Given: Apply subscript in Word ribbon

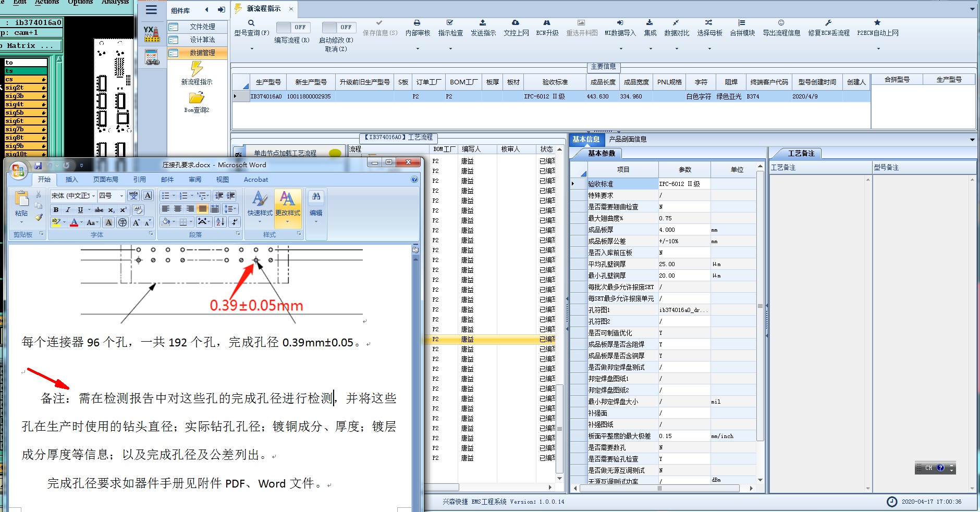Looking at the screenshot, I should 111,210.
